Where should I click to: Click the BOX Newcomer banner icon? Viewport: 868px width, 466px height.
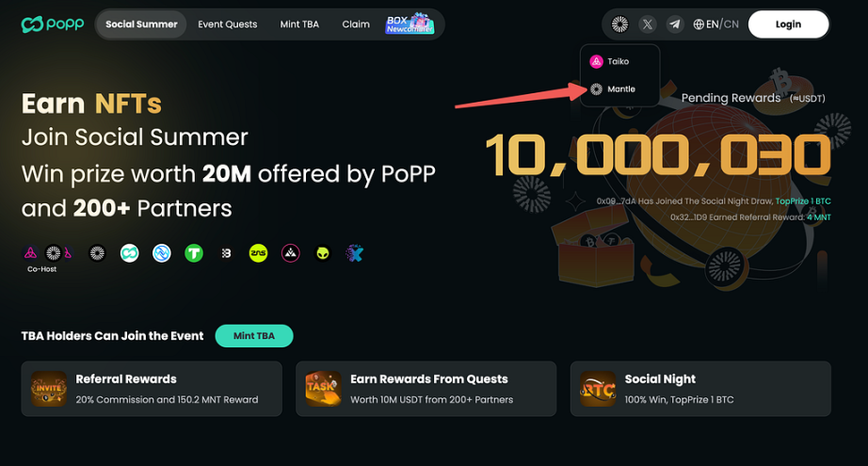(410, 24)
